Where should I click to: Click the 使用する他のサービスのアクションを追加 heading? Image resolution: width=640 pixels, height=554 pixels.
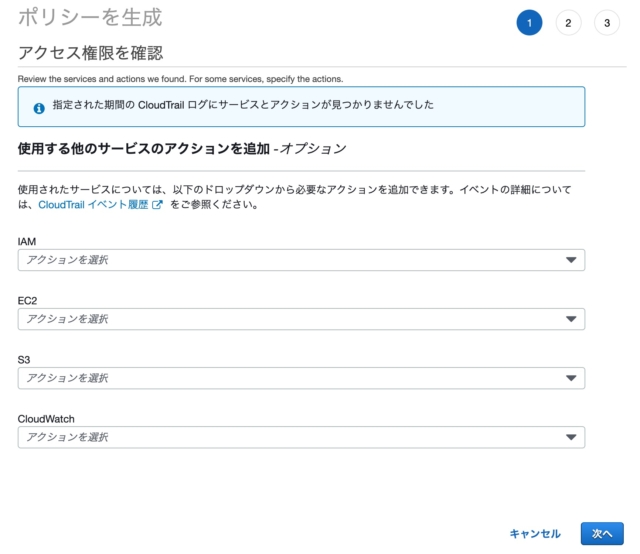[x=144, y=149]
